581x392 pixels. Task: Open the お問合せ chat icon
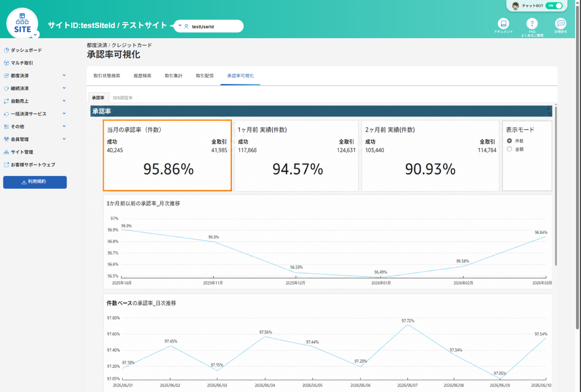point(561,23)
